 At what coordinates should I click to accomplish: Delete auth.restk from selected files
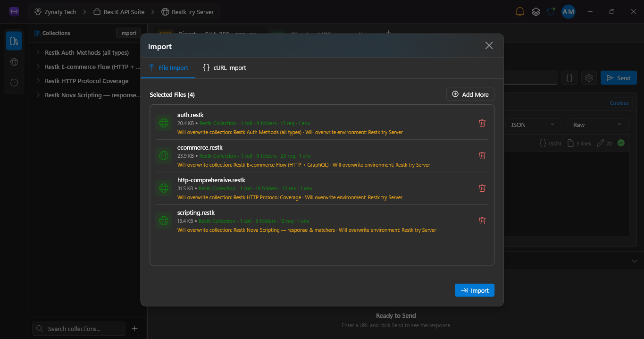tap(482, 123)
